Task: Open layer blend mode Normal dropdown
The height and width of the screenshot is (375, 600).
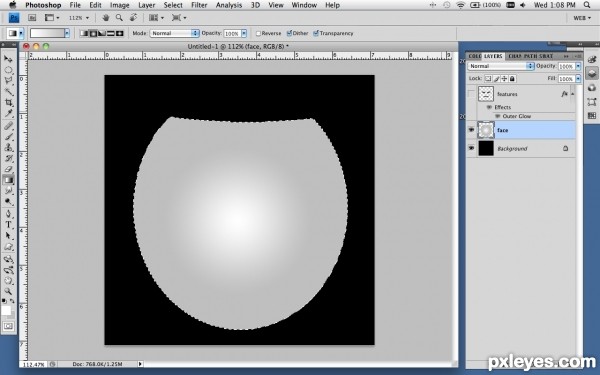Action: [x=501, y=66]
